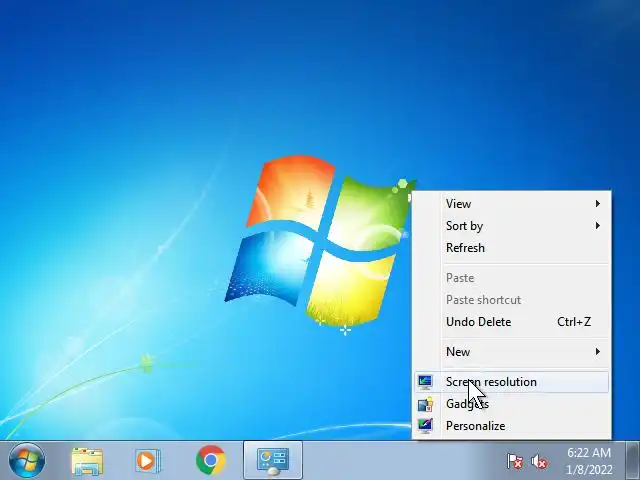Open Google Chrome from the taskbar

click(x=211, y=460)
